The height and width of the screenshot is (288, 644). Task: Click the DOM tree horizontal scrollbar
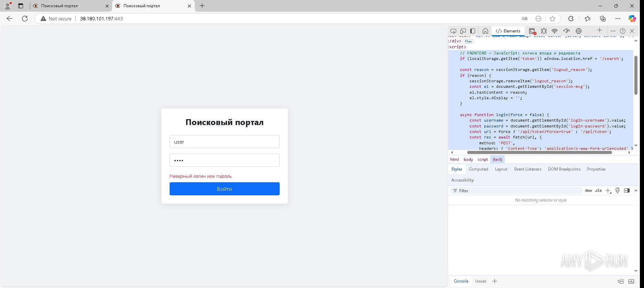pyautogui.click(x=539, y=152)
